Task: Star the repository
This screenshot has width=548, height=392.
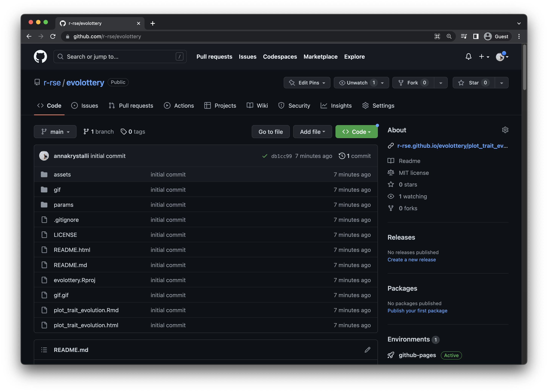Action: point(474,83)
